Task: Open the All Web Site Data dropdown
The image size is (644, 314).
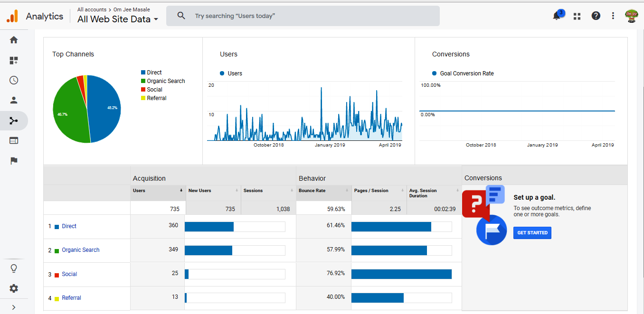Action: 118,19
